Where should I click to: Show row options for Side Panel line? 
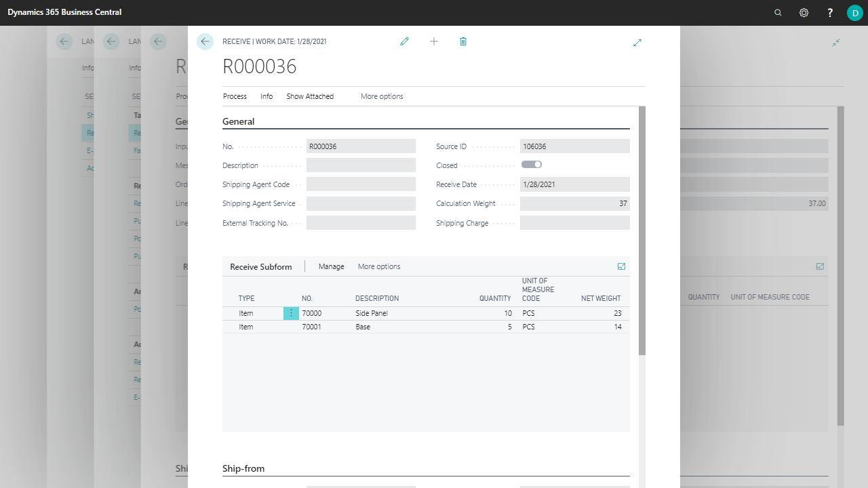click(291, 313)
